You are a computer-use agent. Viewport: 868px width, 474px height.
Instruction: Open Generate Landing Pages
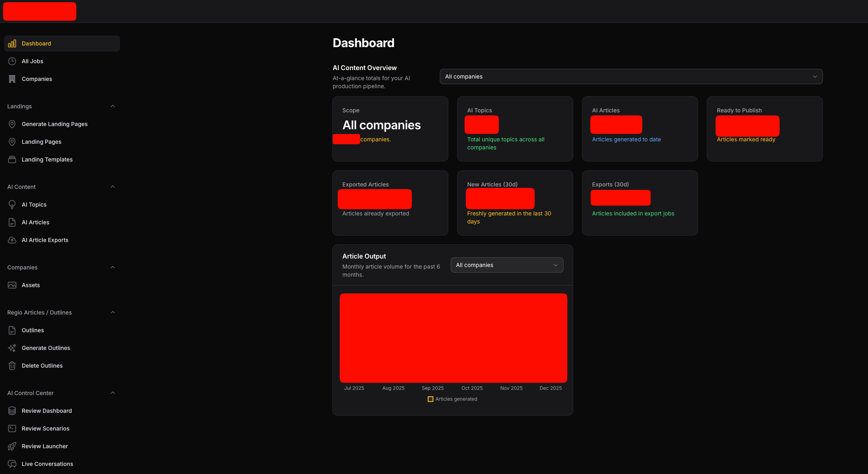pyautogui.click(x=54, y=124)
